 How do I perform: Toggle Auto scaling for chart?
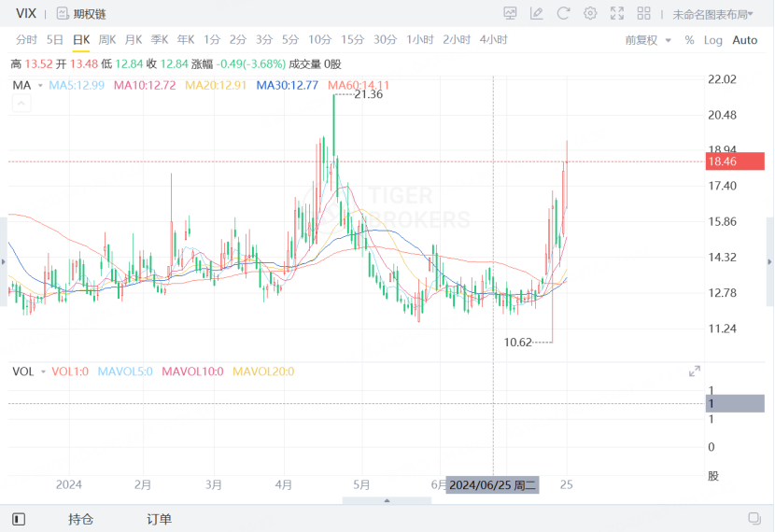[x=745, y=40]
